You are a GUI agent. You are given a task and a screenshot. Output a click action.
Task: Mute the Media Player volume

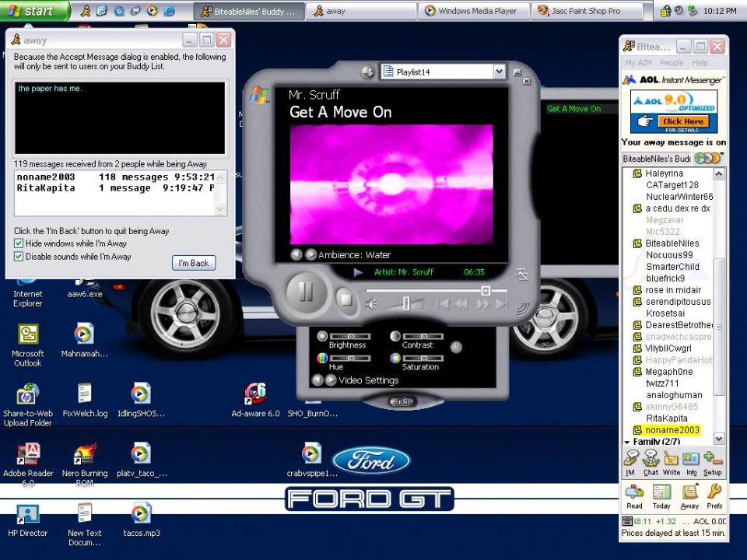point(372,304)
